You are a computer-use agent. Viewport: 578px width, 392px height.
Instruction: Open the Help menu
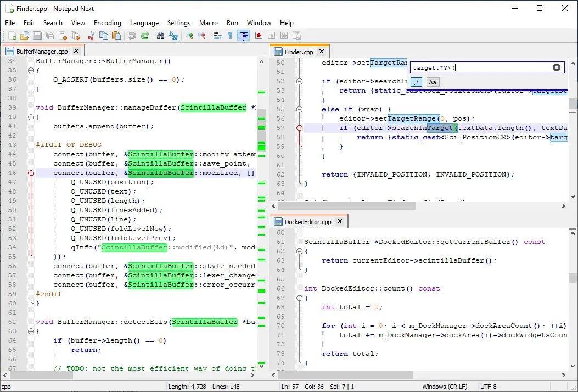coord(287,23)
